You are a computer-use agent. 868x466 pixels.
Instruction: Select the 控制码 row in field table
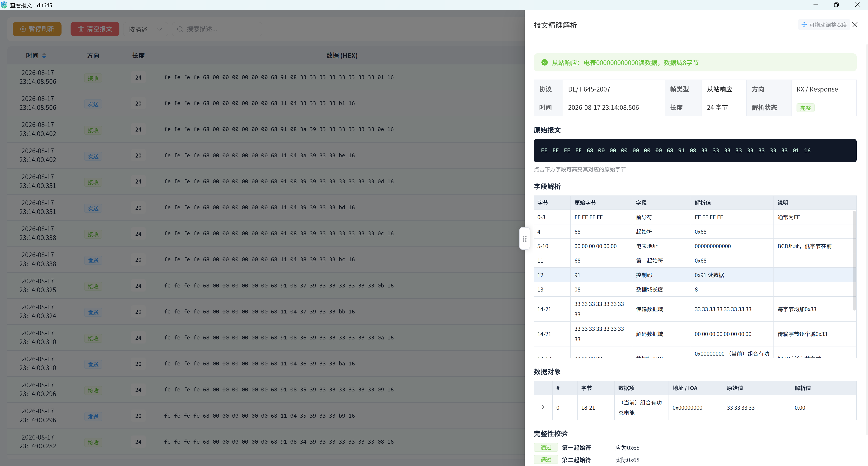[x=693, y=275]
